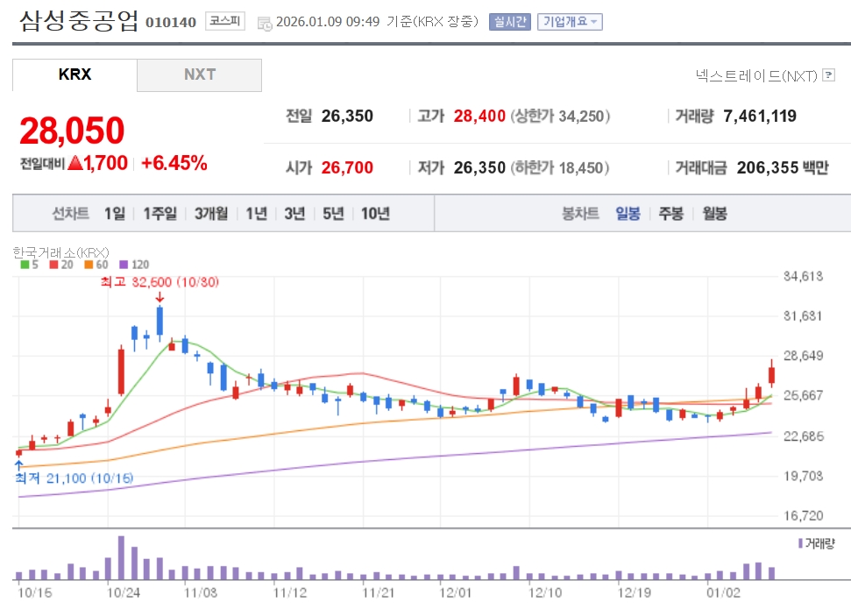Viewport: 851px width, 616px height.
Task: Click the 실시간 real-time button
Action: (509, 22)
